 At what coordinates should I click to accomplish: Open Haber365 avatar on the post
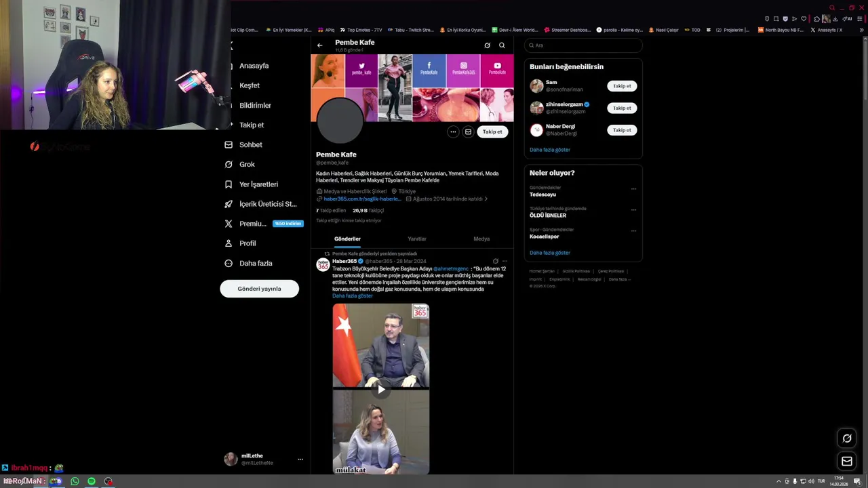pyautogui.click(x=323, y=265)
